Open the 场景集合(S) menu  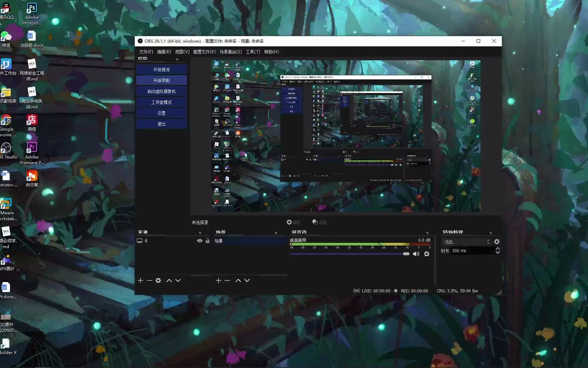click(231, 52)
